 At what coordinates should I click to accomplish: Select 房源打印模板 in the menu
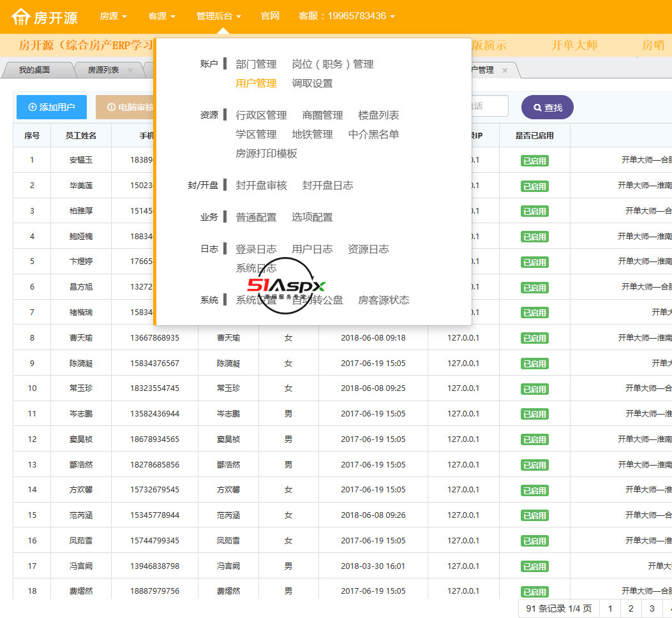[x=266, y=154]
